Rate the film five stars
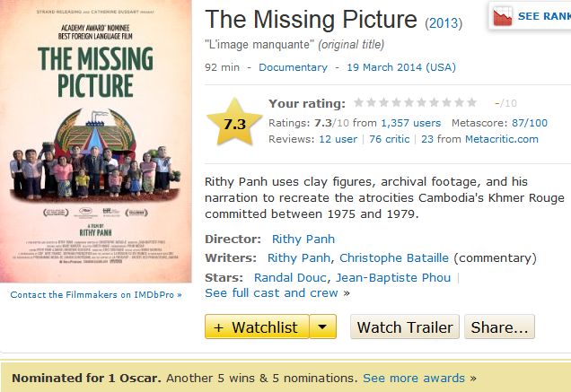Image resolution: width=571 pixels, height=392 pixels. click(409, 103)
